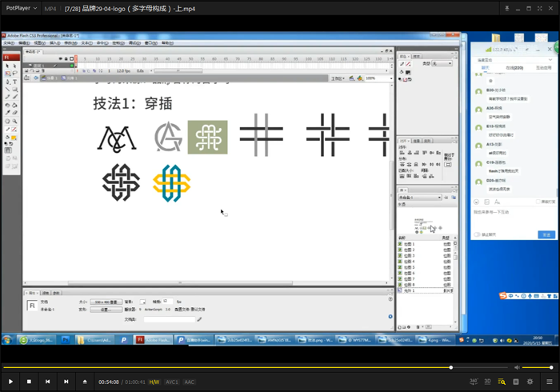This screenshot has height=392, width=560.
Task: Seek using the video progress bar
Action: [x=240, y=368]
